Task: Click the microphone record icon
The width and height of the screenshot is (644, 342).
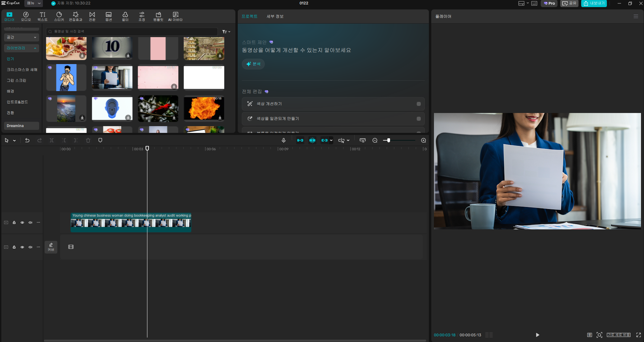Action: (284, 140)
